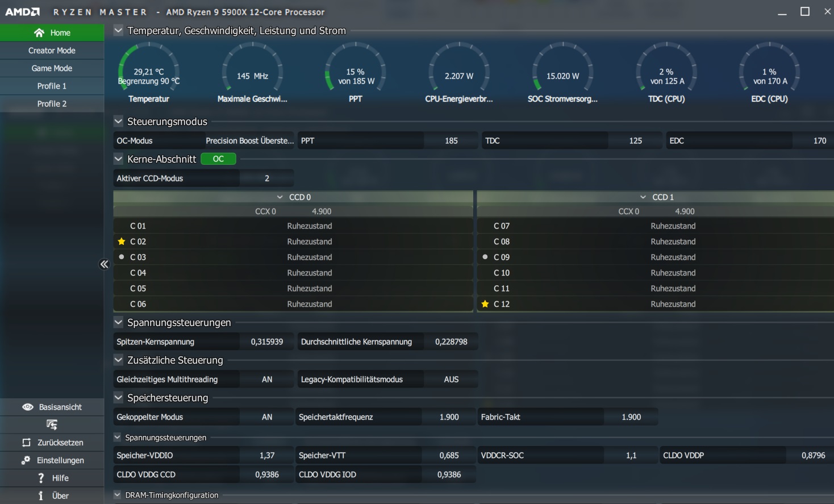
Task: Click Gekoppelter Modus AN value
Action: [x=266, y=416]
